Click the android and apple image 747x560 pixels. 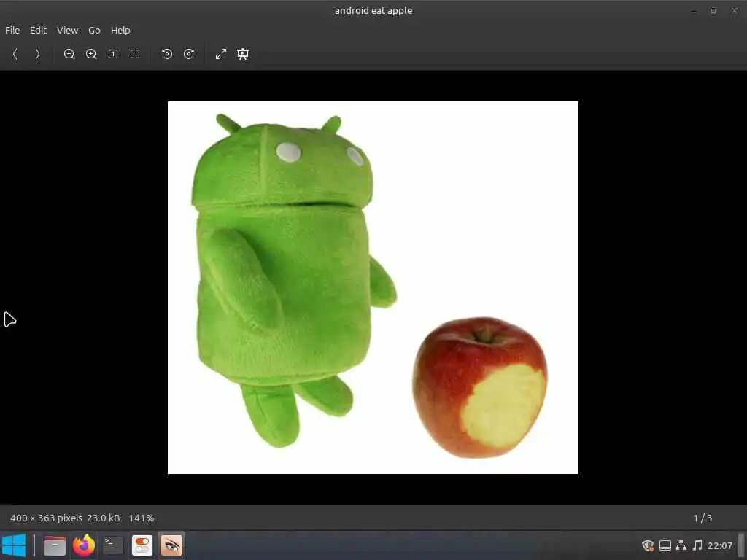pos(373,287)
